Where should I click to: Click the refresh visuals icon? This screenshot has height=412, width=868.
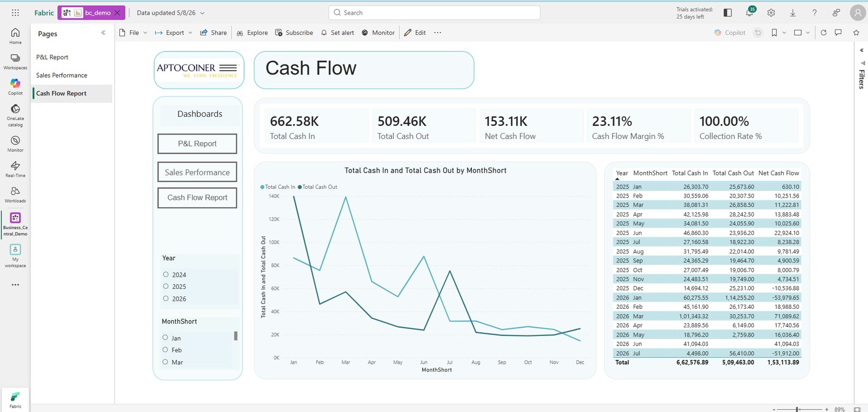pyautogui.click(x=824, y=33)
